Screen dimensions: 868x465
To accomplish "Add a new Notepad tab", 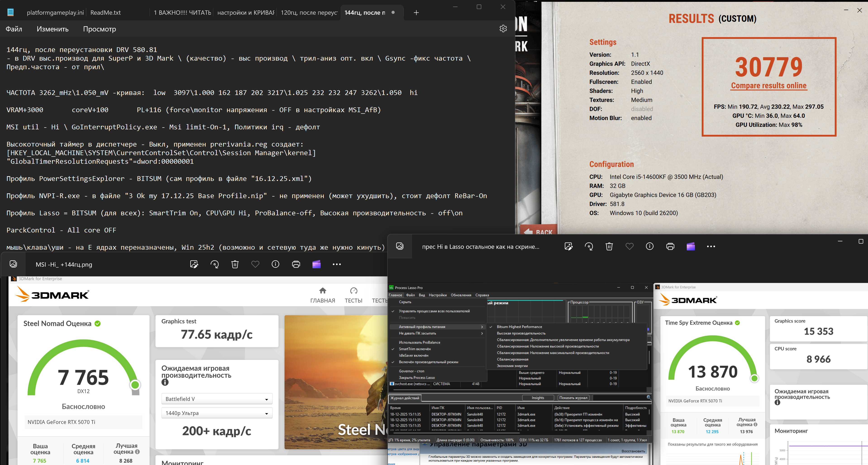I will point(416,12).
